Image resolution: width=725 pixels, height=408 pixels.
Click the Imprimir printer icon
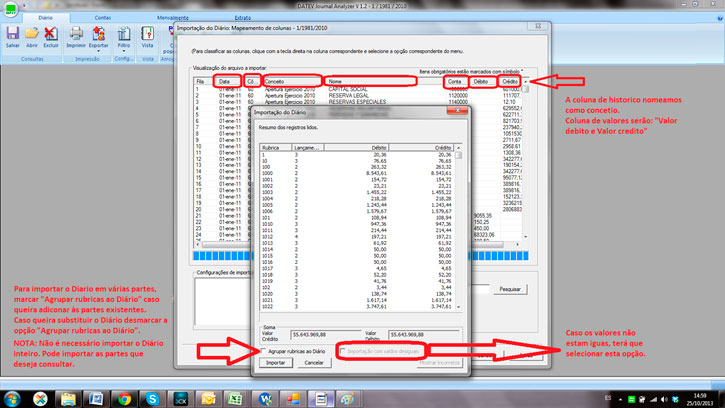(76, 34)
